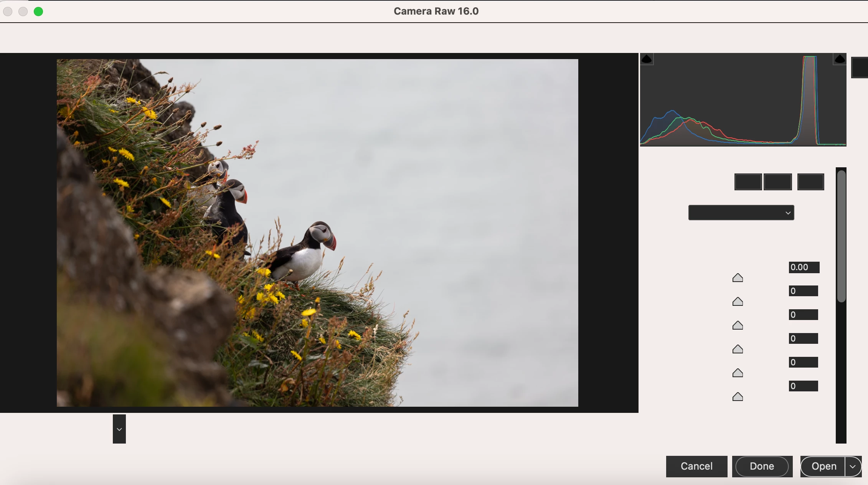Open the wide dropdown below dark buttons
This screenshot has height=485, width=868.
coord(741,213)
